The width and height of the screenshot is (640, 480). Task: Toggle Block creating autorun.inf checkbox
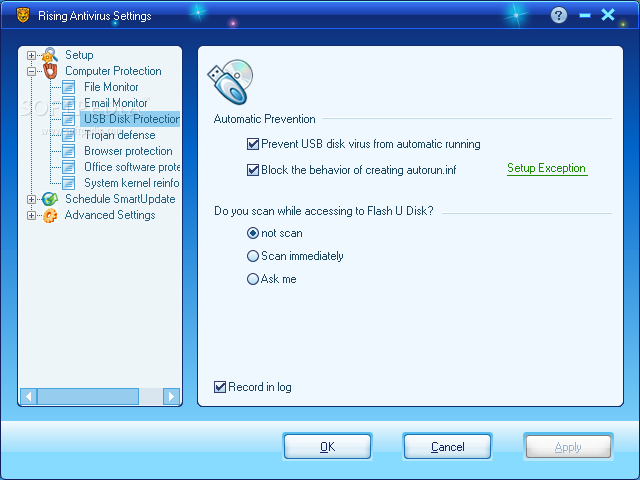(253, 170)
